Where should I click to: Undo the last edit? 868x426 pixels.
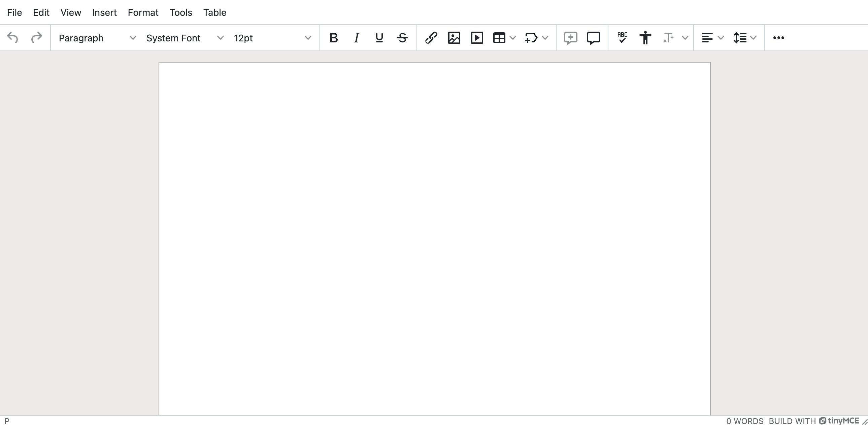pyautogui.click(x=13, y=38)
